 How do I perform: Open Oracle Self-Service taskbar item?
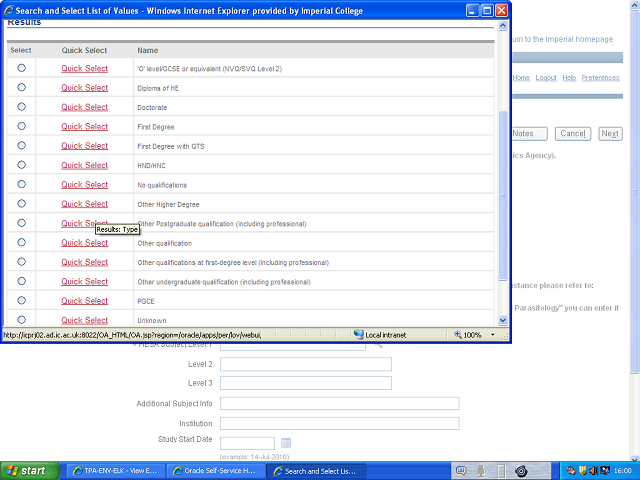(x=216, y=470)
